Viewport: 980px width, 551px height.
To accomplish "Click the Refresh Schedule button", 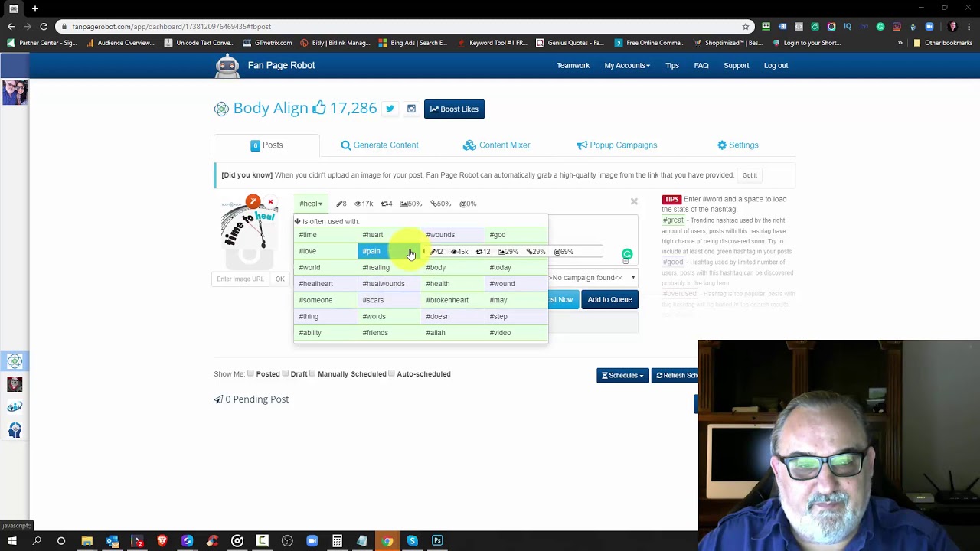I will tap(675, 375).
